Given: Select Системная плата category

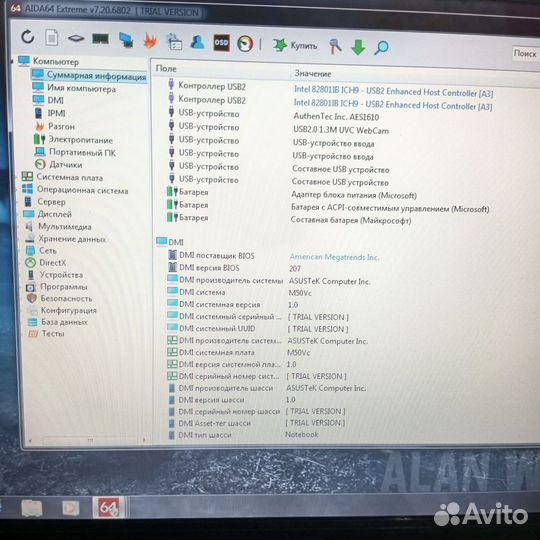Looking at the screenshot, I should pyautogui.click(x=62, y=177).
